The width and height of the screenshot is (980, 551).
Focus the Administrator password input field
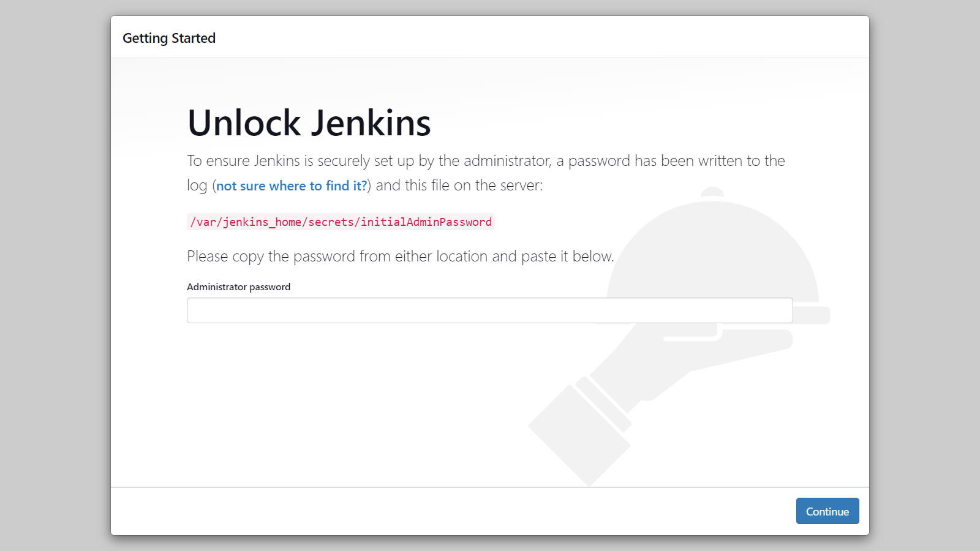click(x=489, y=310)
